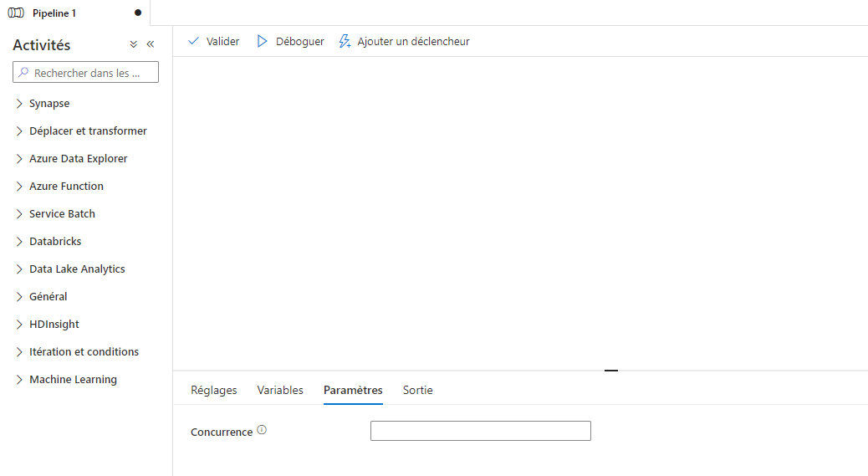Expand the Synapse activity group chevron
The height and width of the screenshot is (476, 868).
[19, 104]
